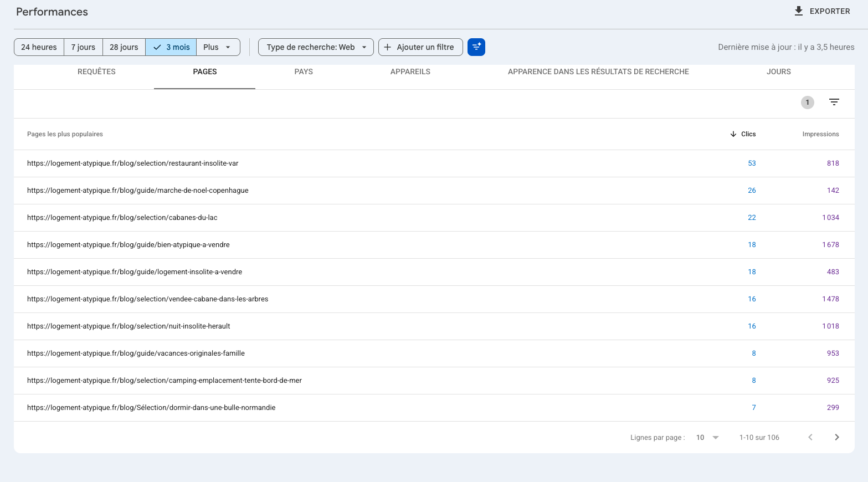Image resolution: width=868 pixels, height=482 pixels.
Task: Go to next page of results
Action: click(837, 437)
